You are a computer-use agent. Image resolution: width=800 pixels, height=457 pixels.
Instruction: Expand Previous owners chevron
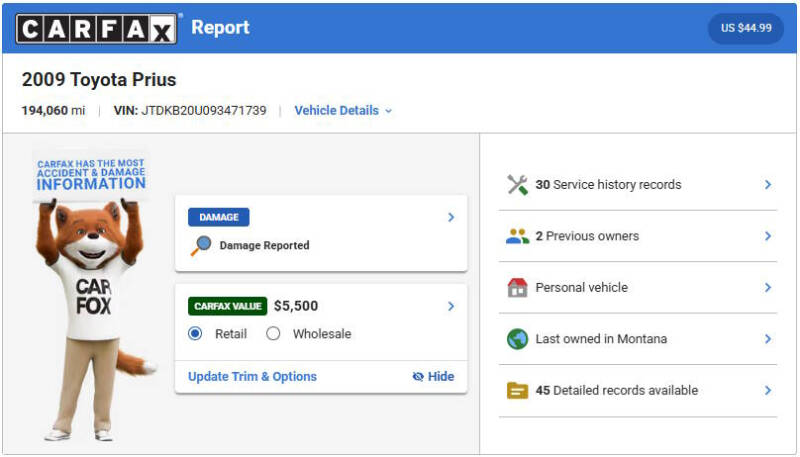tap(768, 236)
